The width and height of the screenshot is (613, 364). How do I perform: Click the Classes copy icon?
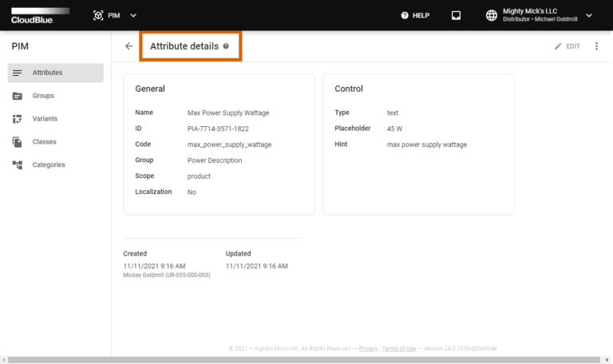click(x=18, y=142)
